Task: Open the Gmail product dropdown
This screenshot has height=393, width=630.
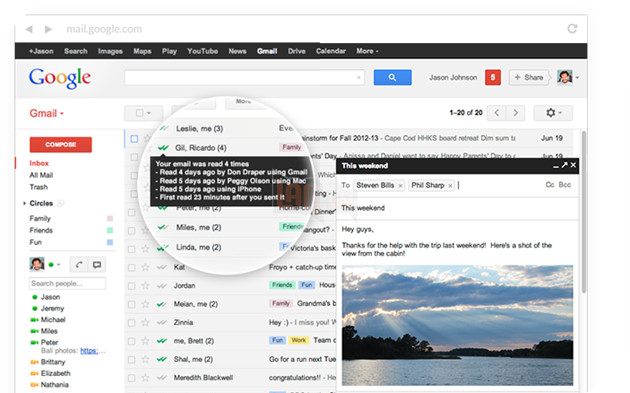Action: 47,113
